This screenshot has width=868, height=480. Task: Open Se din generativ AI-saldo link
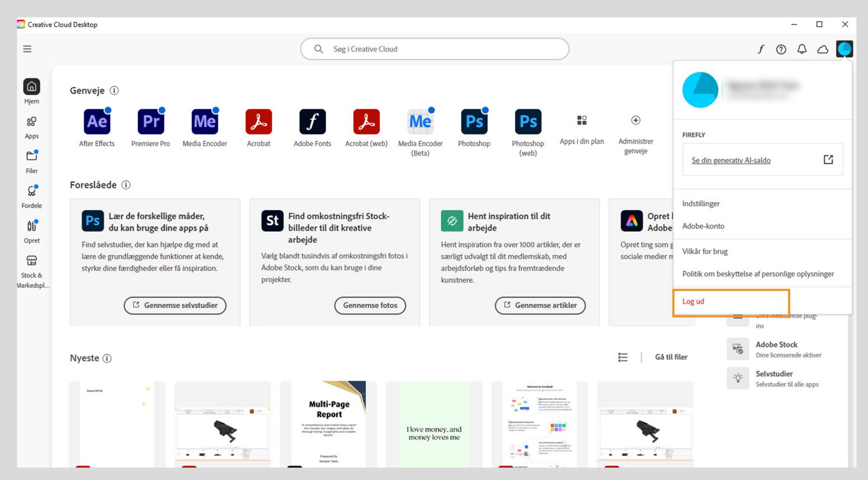click(731, 160)
